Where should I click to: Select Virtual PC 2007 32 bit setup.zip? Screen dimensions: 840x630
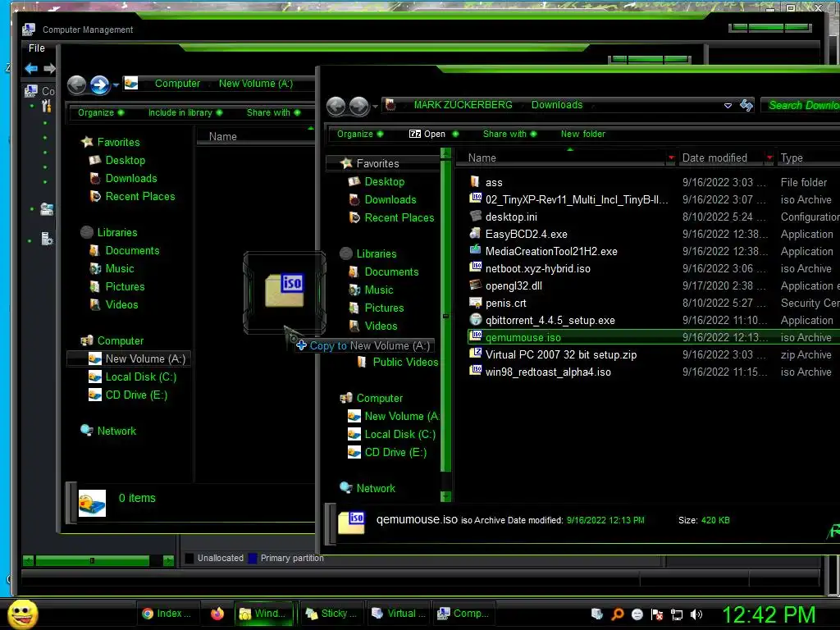pyautogui.click(x=561, y=354)
